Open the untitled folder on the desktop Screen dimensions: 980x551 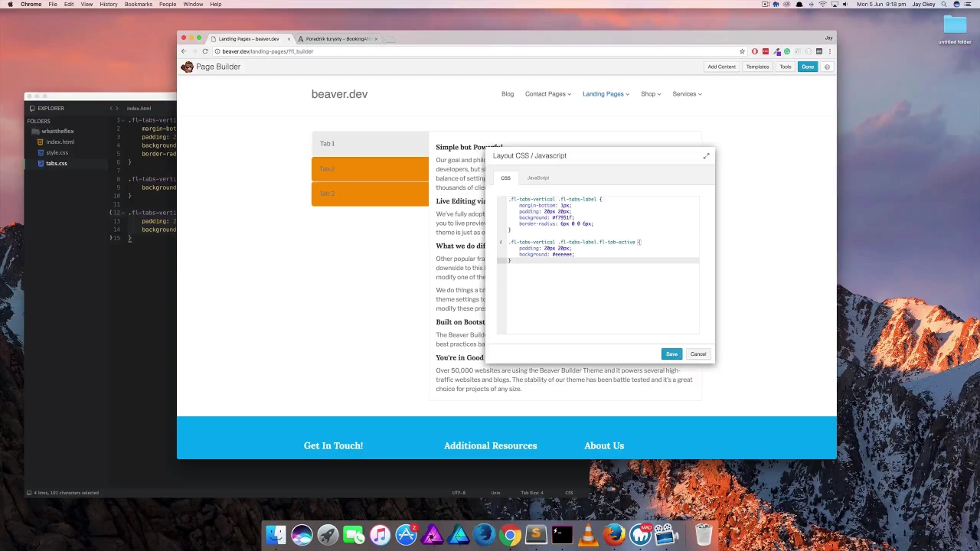(955, 28)
